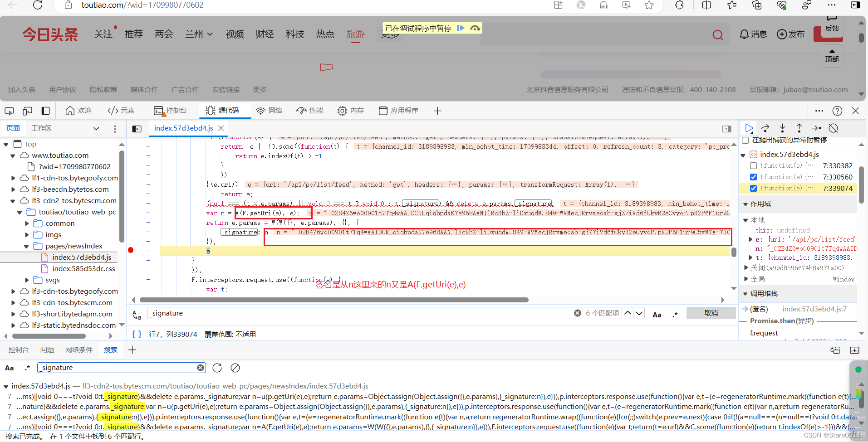Viewport: 868px width, 442px height.
Task: Hide the file navigator pane icon
Action: [137, 129]
